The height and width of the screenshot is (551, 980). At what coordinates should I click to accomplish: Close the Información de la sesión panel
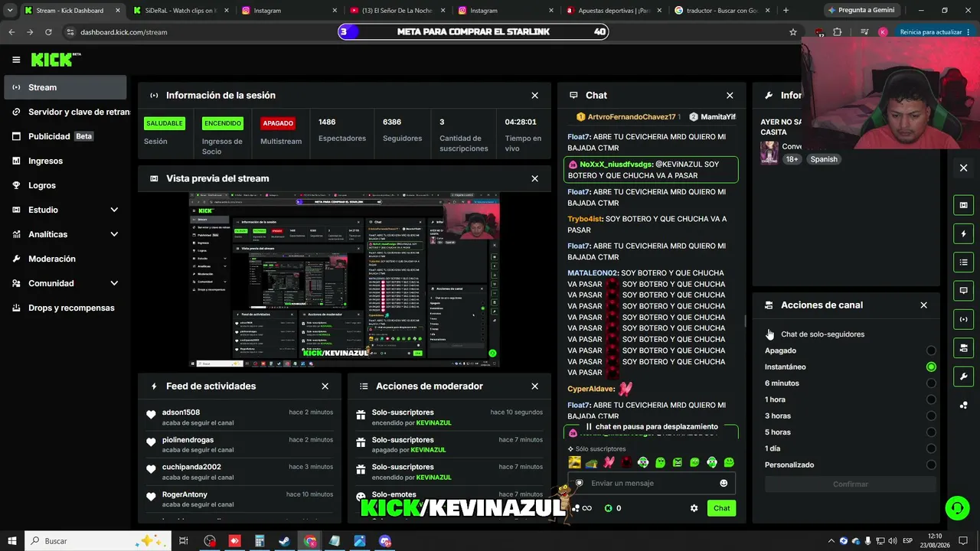[534, 96]
